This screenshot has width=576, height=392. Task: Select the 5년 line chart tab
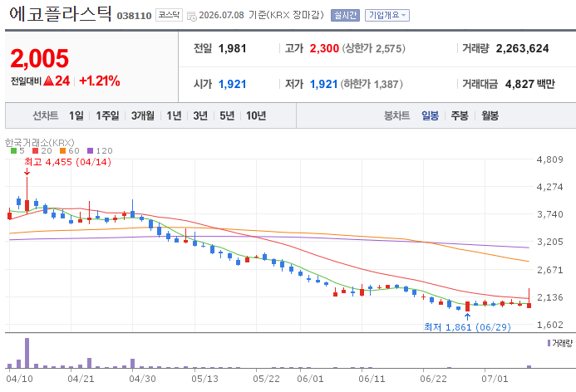(227, 116)
